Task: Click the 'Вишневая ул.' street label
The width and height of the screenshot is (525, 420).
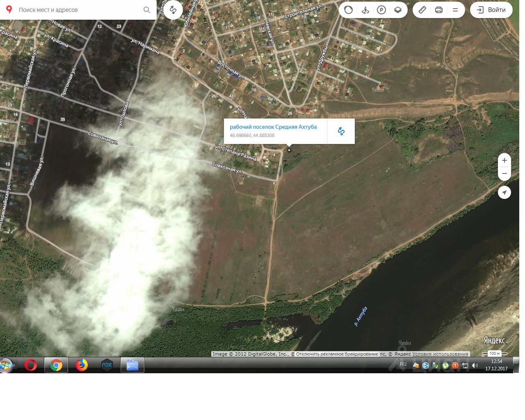Action: 37,170
